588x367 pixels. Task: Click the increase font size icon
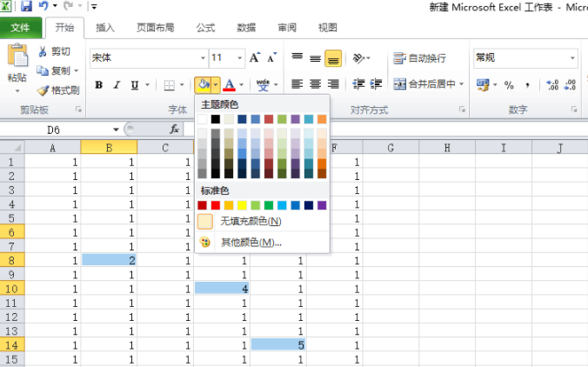click(254, 58)
